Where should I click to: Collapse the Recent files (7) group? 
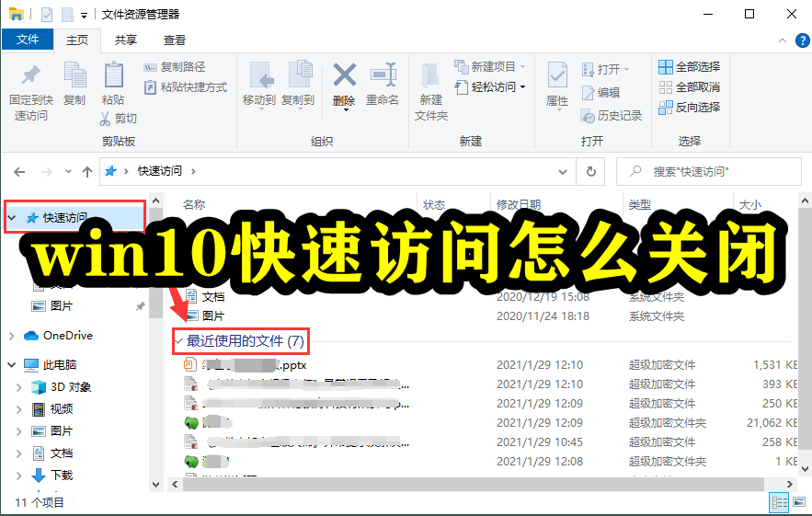[178, 341]
